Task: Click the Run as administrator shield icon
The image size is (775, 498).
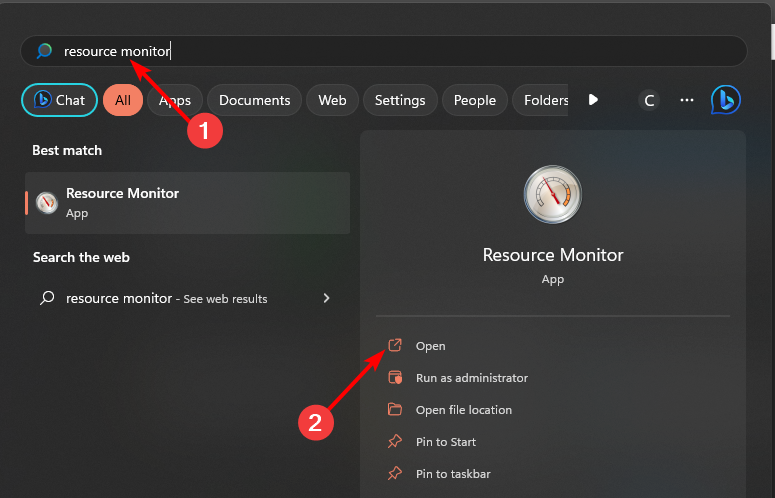Action: pos(395,377)
